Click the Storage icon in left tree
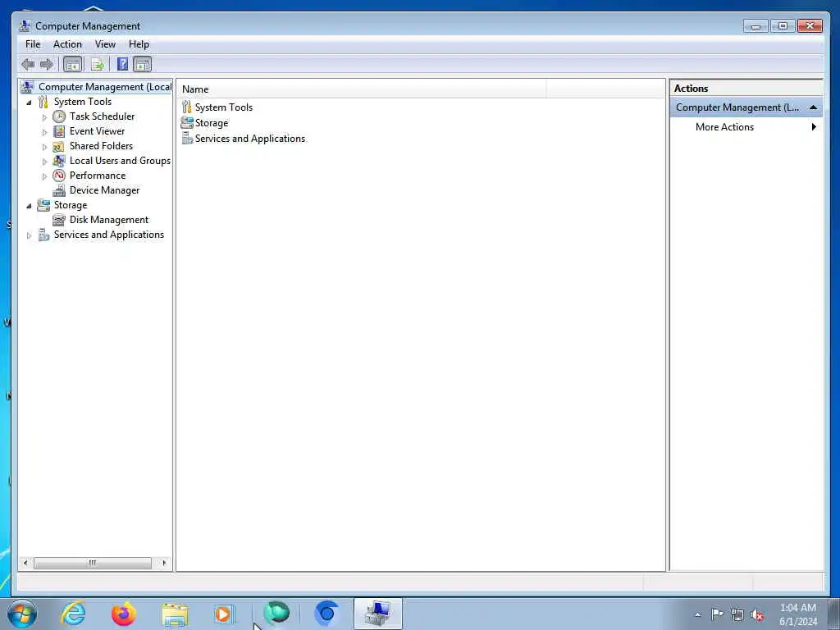The height and width of the screenshot is (630, 840). tap(43, 205)
